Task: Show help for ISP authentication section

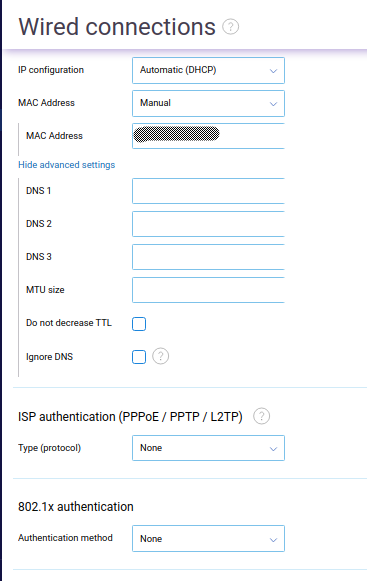Action: point(261,416)
